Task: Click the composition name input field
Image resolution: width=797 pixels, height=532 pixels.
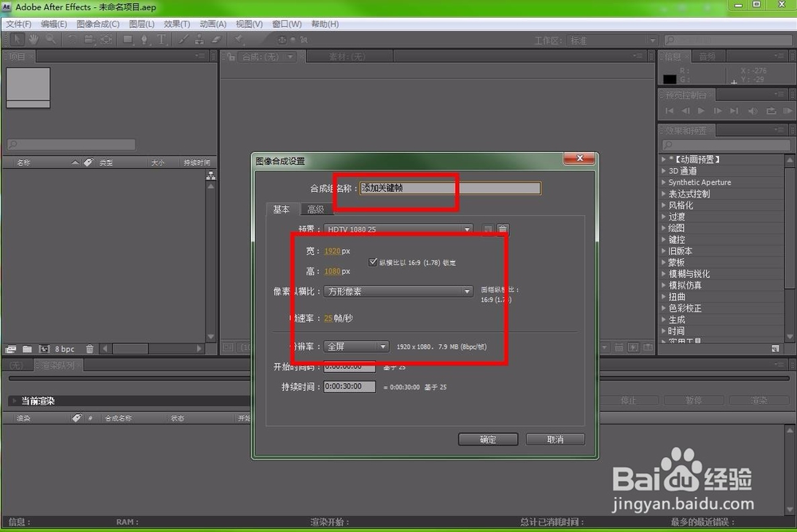Action: [x=450, y=188]
